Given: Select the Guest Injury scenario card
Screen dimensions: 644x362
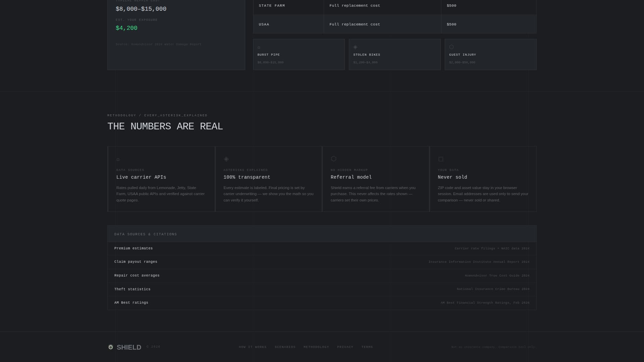Looking at the screenshot, I should 490,54.
